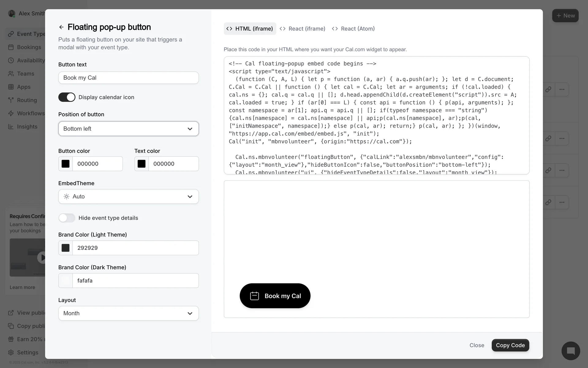588x368 pixels.
Task: Click the Apps grid icon in sidebar
Action: 11,87
